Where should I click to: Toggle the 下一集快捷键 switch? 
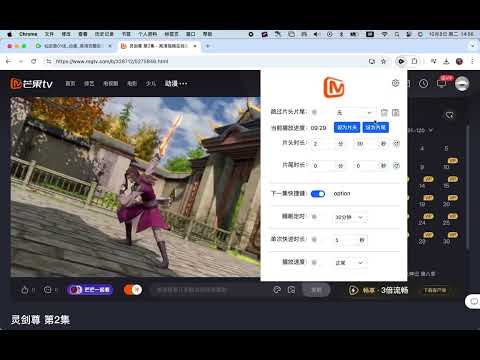click(318, 194)
